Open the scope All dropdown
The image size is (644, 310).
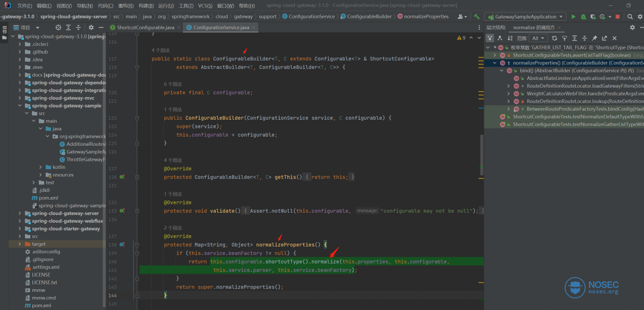[x=538, y=38]
